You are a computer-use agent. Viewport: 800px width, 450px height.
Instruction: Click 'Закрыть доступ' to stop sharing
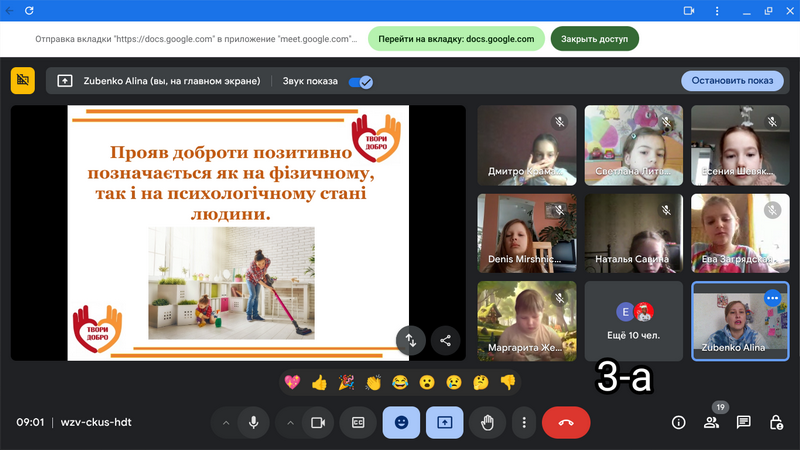tap(594, 39)
